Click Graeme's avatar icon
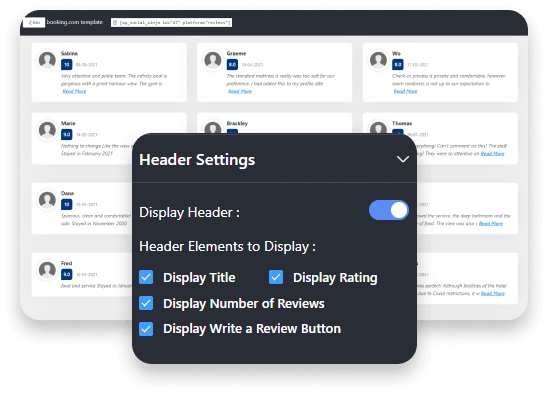The height and width of the screenshot is (394, 548). (x=213, y=60)
